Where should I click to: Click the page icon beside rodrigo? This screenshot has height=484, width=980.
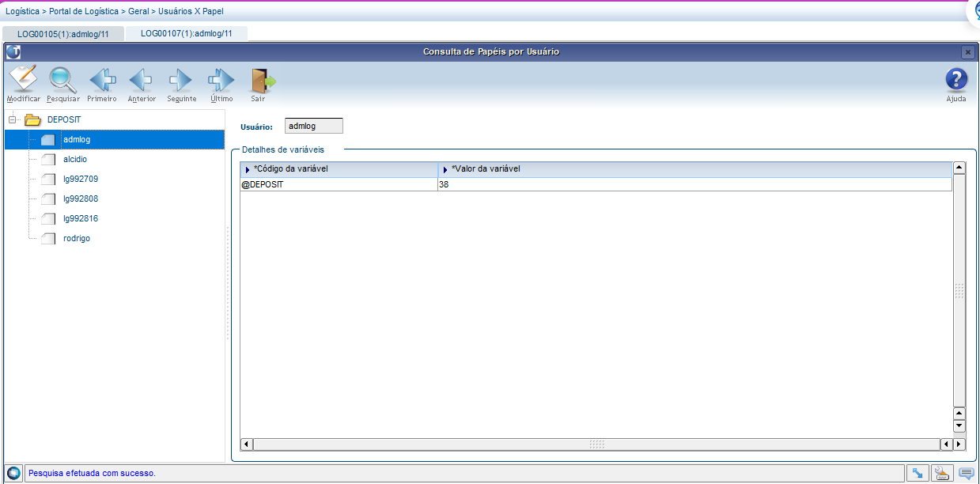[x=48, y=238]
